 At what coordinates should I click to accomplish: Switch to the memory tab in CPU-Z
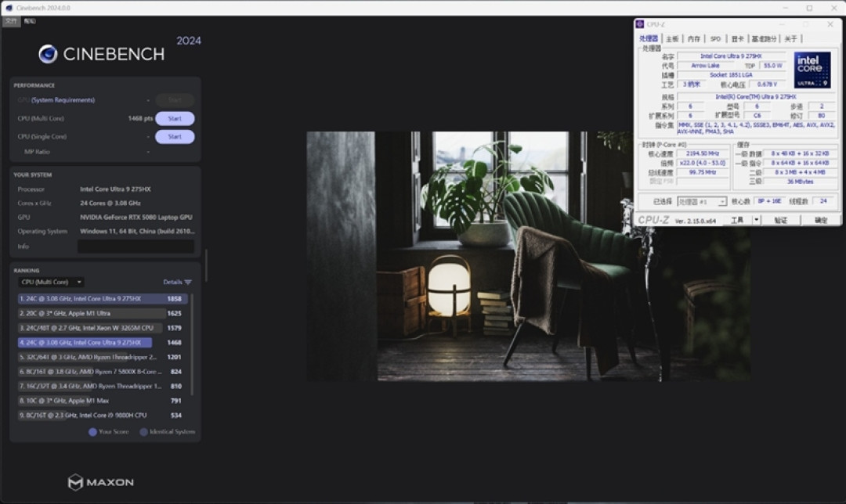click(694, 39)
